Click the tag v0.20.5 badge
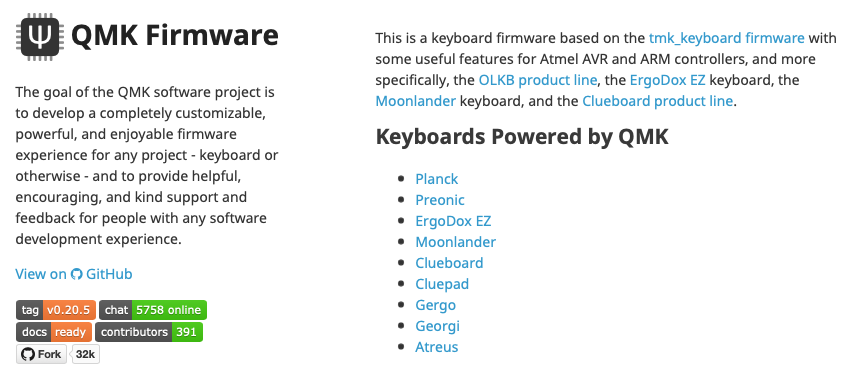857x371 pixels. coord(56,310)
